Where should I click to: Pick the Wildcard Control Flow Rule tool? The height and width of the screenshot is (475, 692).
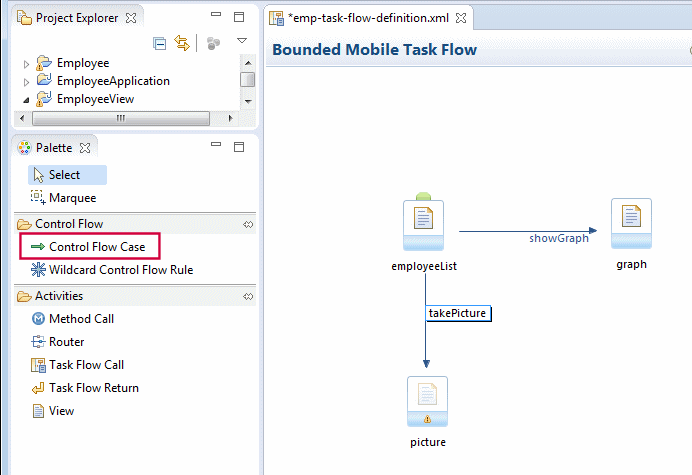[x=112, y=270]
